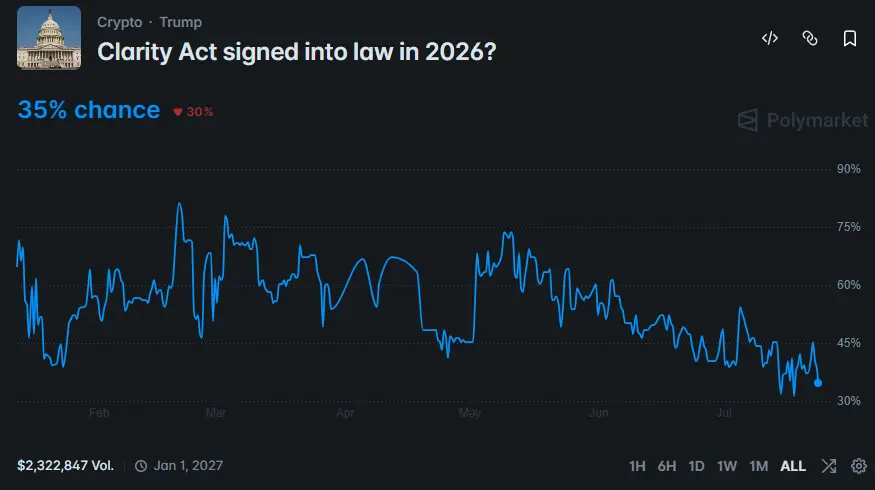
Task: Bookmark this Clarity Act market
Action: (x=849, y=38)
